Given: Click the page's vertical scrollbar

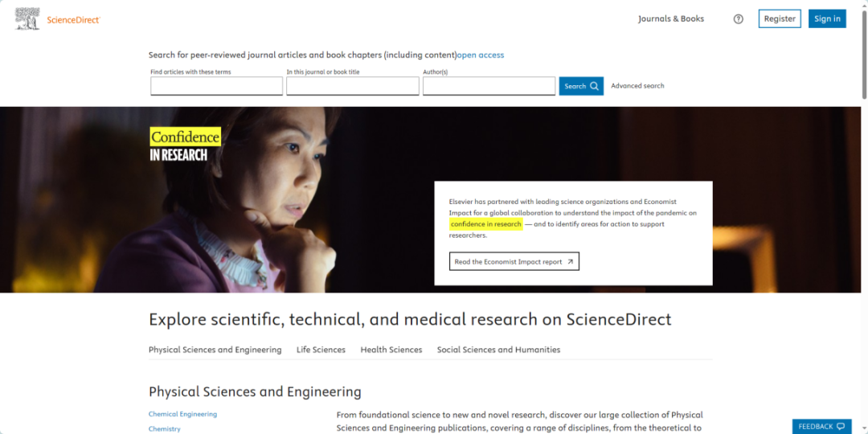Looking at the screenshot, I should (864, 55).
